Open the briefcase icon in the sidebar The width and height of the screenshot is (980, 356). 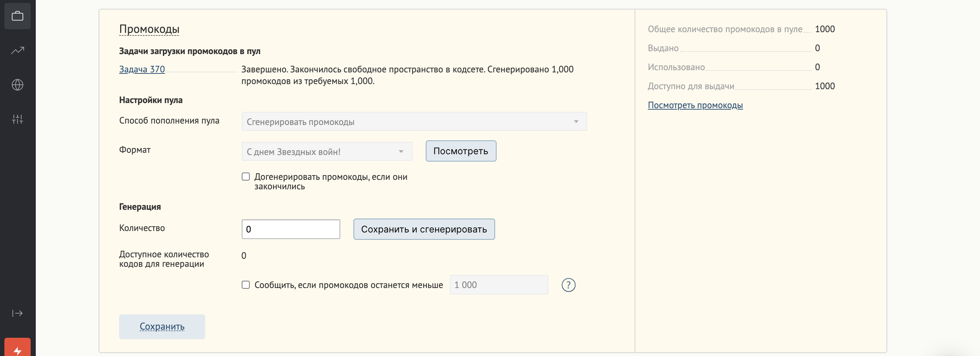[18, 16]
